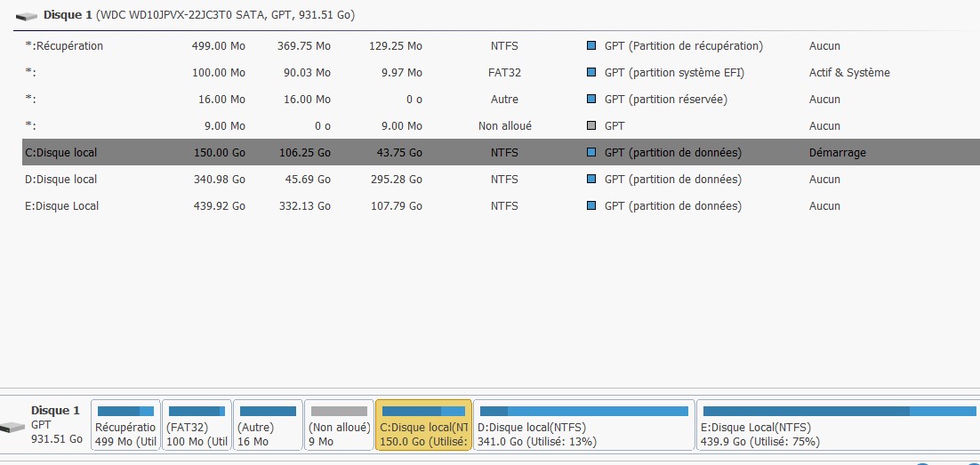This screenshot has width=980, height=465.
Task: Click the swatch in the C:Disque local row
Action: pyautogui.click(x=591, y=152)
